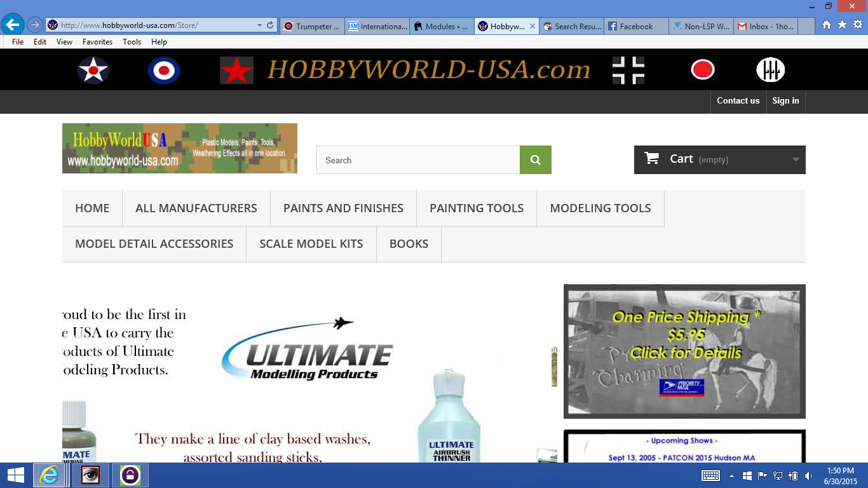Close the Hobbyworld tab with its X

coord(532,26)
